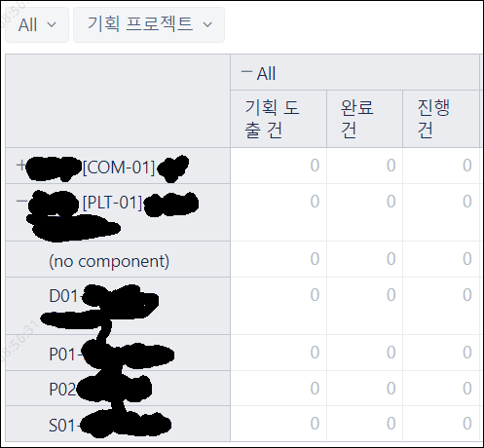Click 완료 건 value in D01 row
This screenshot has height=448, width=484.
391,295
